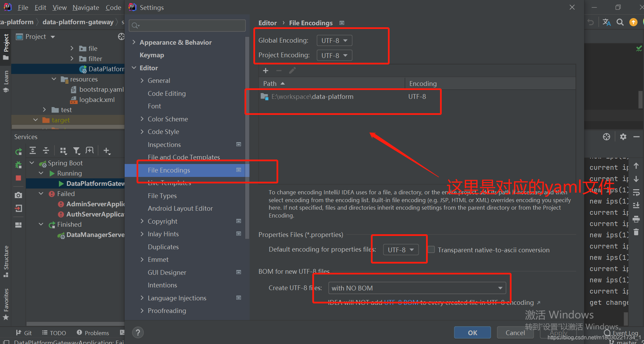Switch to the TODO tool window tab
The width and height of the screenshot is (644, 344).
53,333
